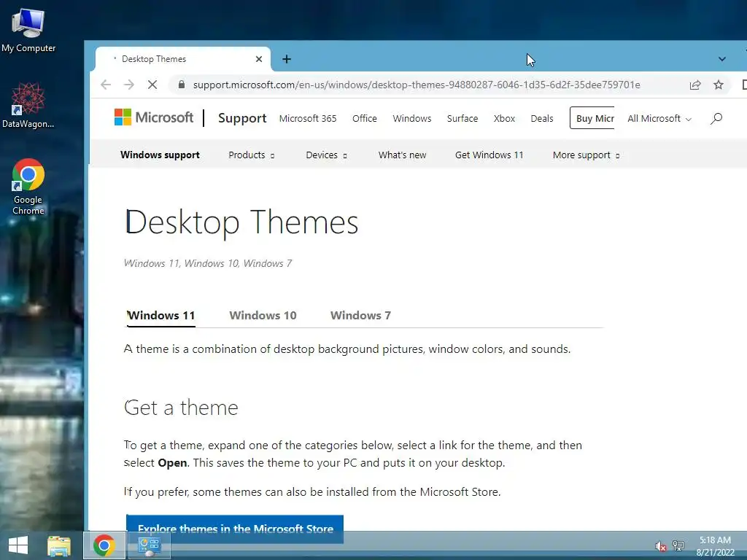Bookmark this page with star
Screen dimensions: 747x560
tap(719, 85)
